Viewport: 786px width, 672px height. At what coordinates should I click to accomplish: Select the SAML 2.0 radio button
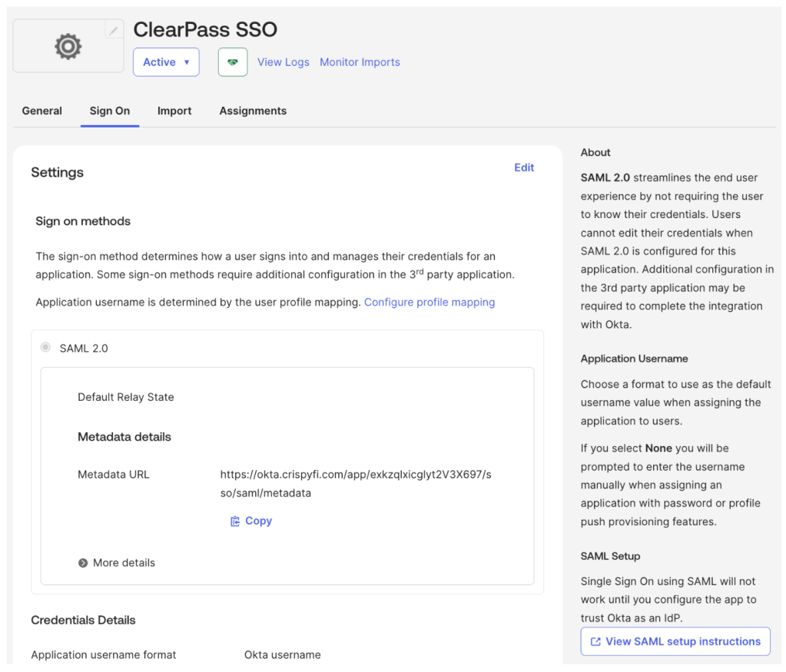coord(45,348)
